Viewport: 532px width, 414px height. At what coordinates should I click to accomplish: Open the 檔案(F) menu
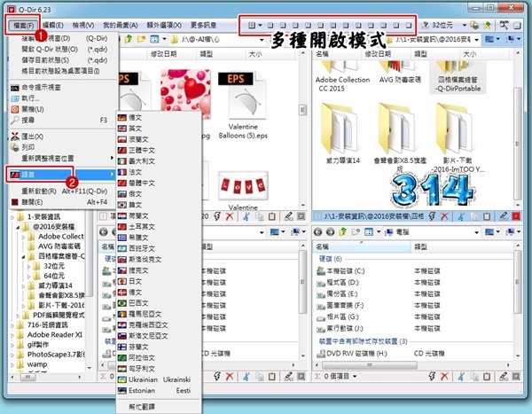click(x=23, y=26)
